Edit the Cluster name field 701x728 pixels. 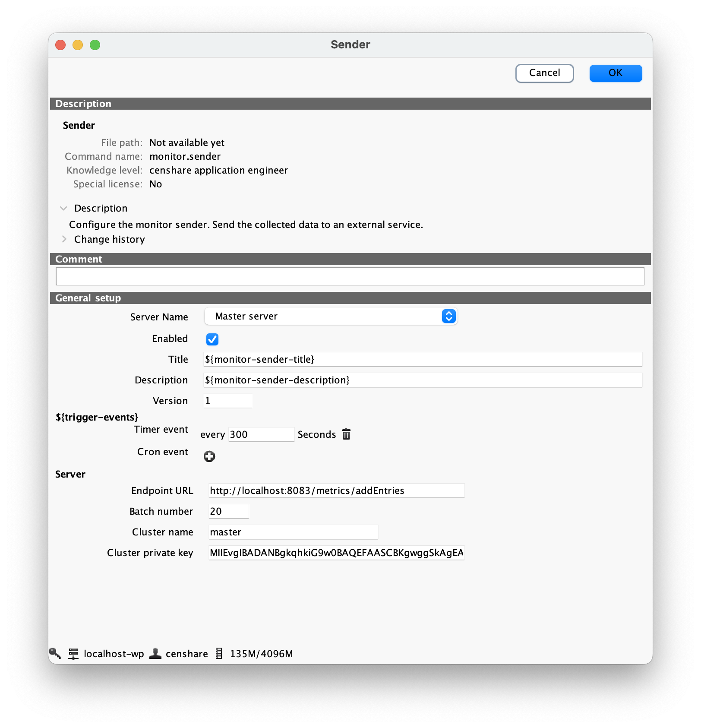293,532
